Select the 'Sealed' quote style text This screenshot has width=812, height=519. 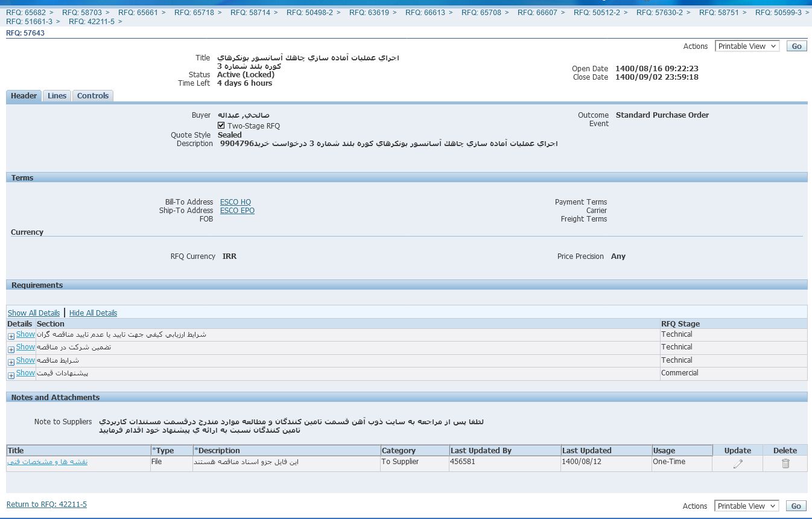(x=230, y=135)
